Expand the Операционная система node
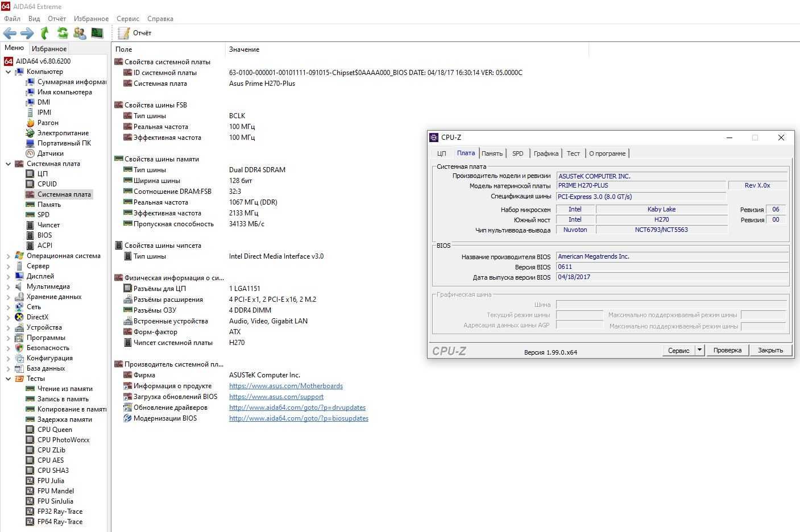Image resolution: width=800 pixels, height=532 pixels. tap(8, 256)
